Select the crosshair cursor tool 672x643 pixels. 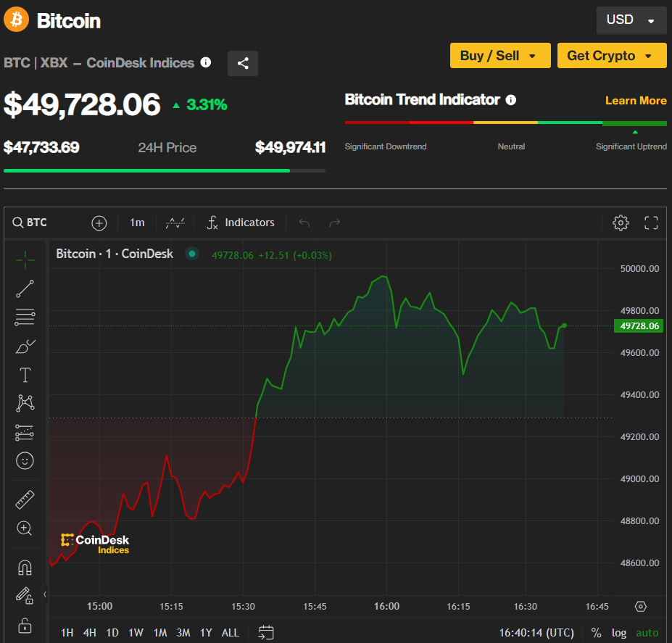(25, 260)
